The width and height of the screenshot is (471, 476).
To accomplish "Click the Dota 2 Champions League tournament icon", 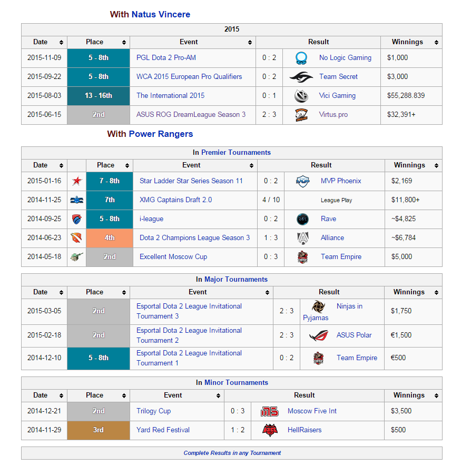I will coord(76,237).
